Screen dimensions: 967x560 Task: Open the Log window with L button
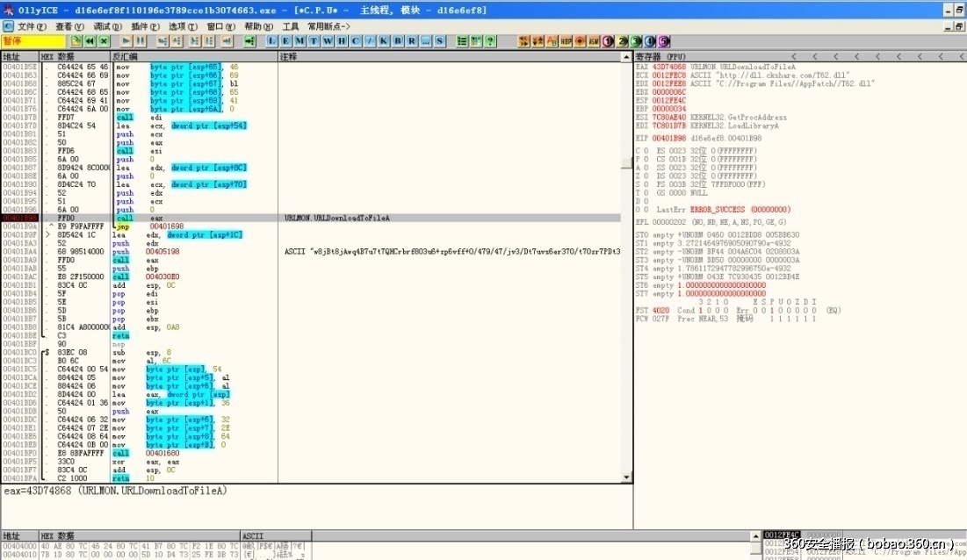272,41
